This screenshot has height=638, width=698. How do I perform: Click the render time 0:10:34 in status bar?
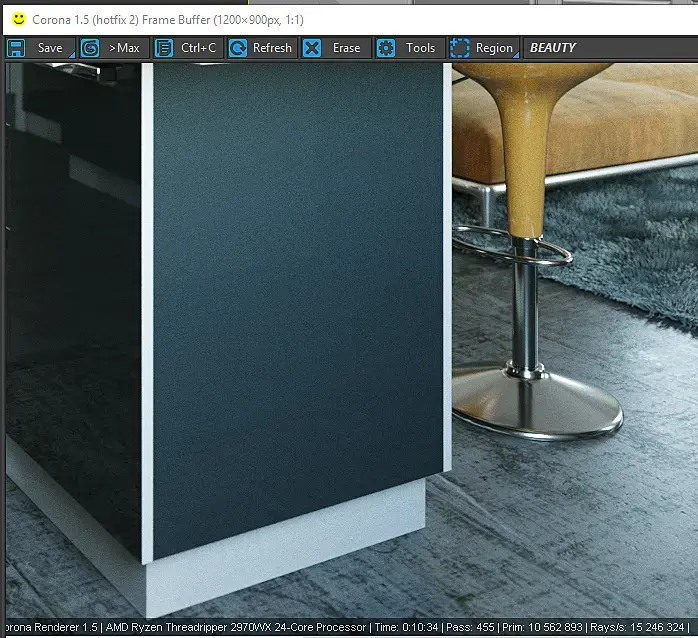point(406,627)
